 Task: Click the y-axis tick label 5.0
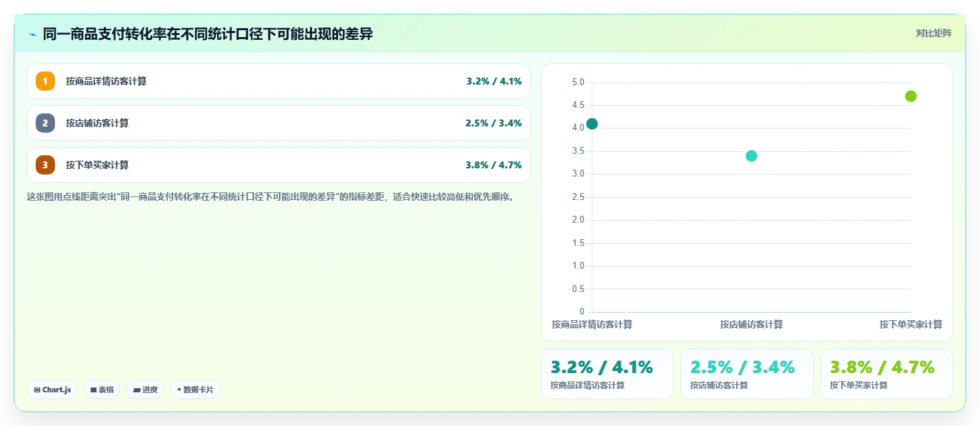[578, 82]
